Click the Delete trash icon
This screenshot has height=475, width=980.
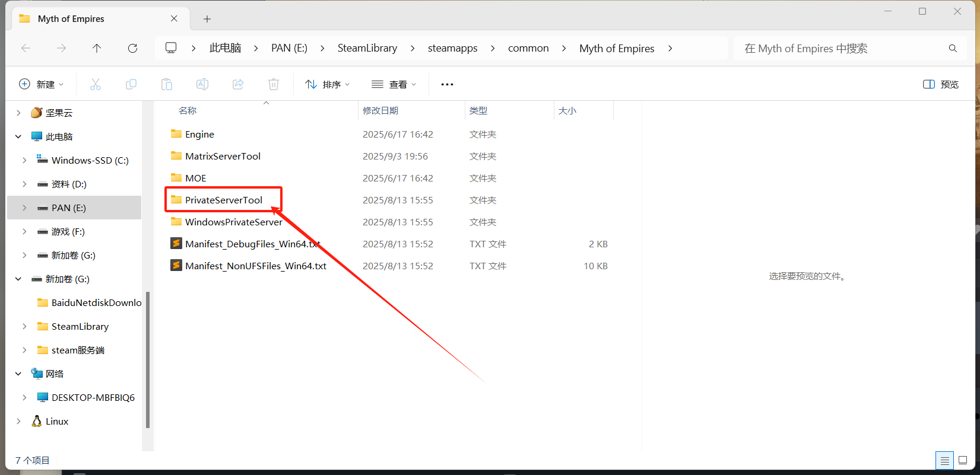[274, 84]
